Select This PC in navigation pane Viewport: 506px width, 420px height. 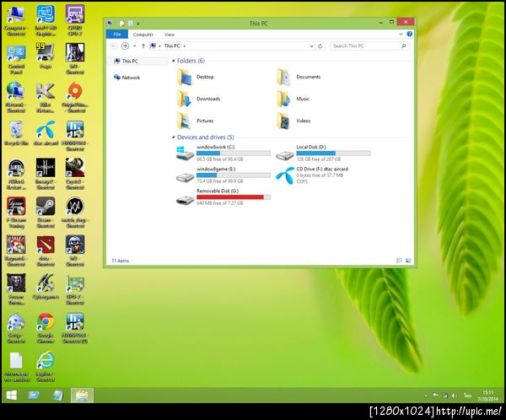coord(139,61)
